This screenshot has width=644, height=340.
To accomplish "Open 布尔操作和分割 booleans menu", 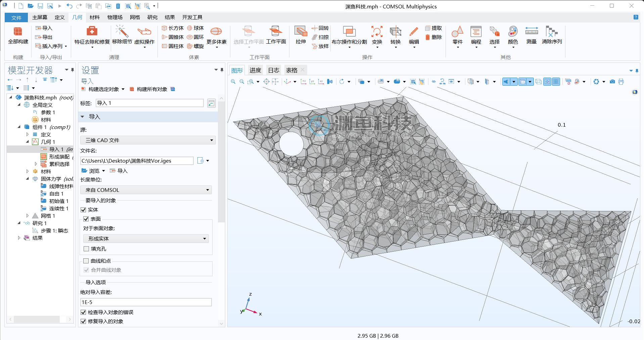I will pyautogui.click(x=349, y=37).
